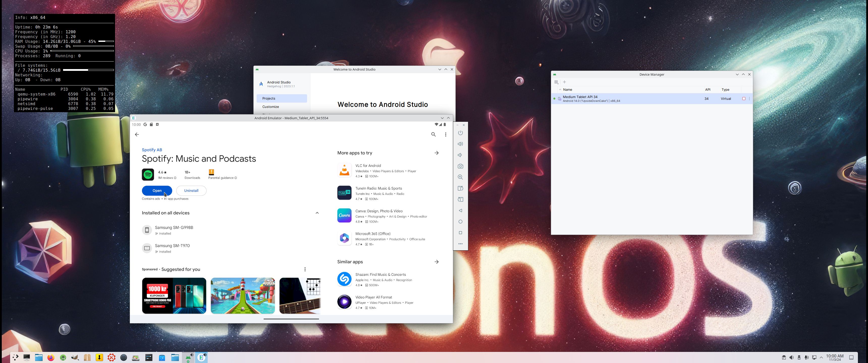Open Microsoft 365 (Office) listing
Viewport: 868px width, 363px height.
(x=373, y=234)
